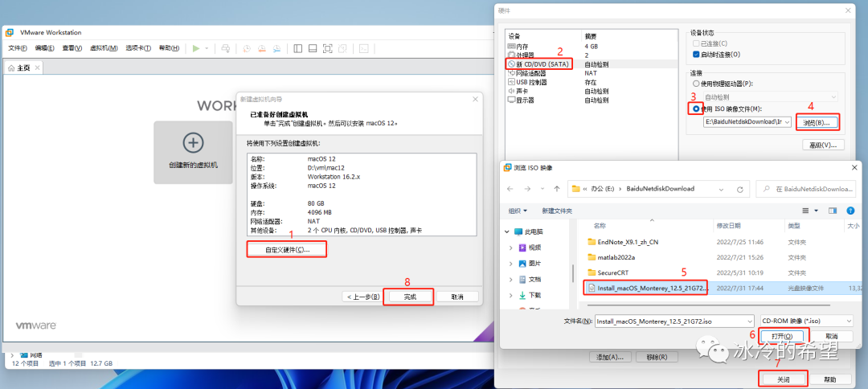
Task: Click the plus icon on 创建新的虚拟机 tile
Action: tap(193, 142)
